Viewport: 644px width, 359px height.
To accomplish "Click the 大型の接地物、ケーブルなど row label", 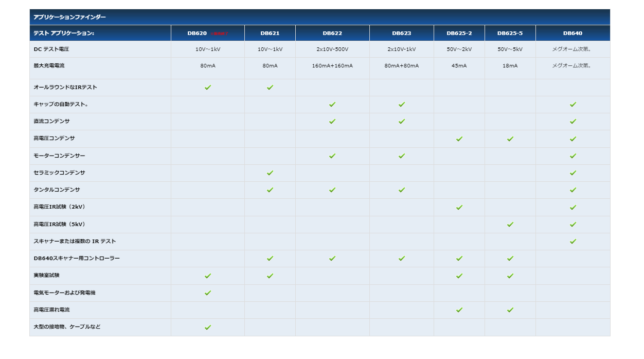I will pos(67,327).
